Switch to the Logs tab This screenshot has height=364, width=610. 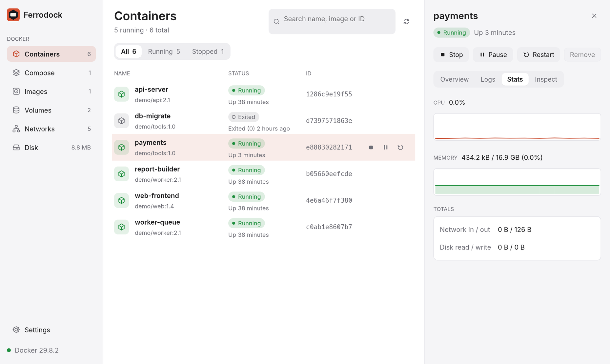click(488, 79)
